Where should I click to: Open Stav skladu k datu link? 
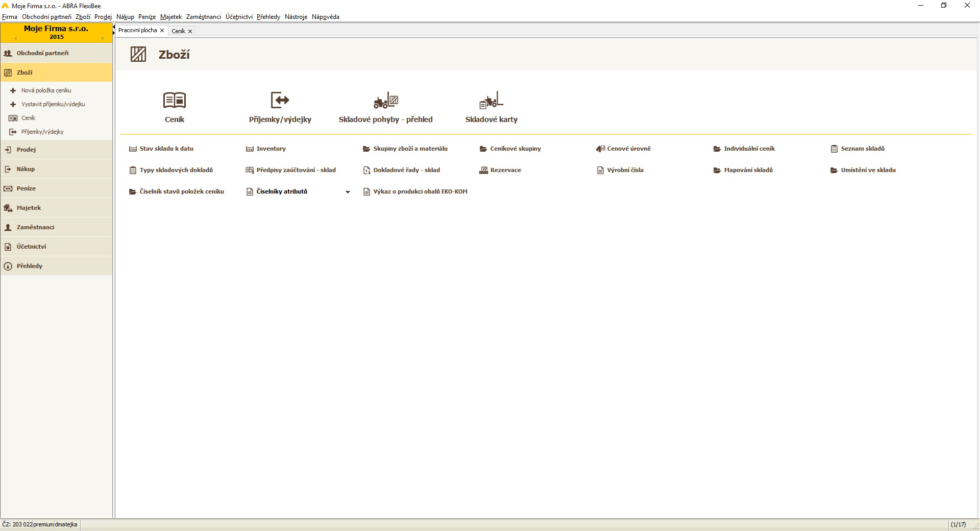coord(166,149)
